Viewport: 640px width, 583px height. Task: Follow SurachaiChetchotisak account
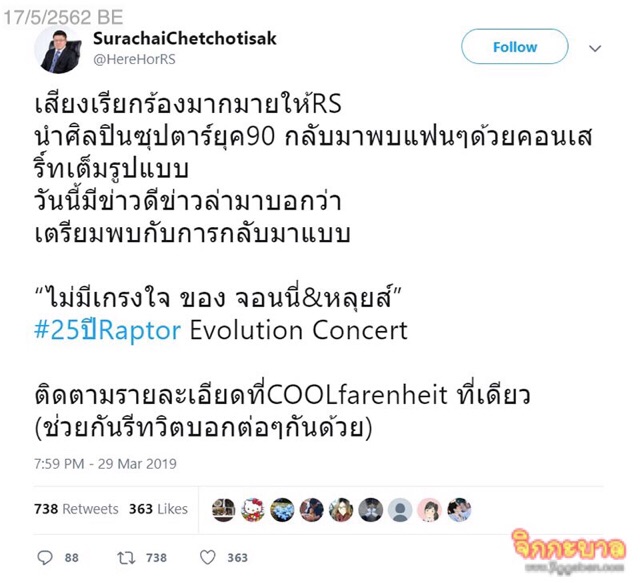515,47
